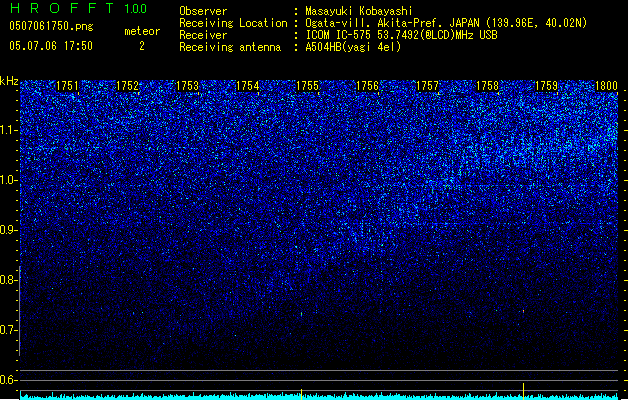The image size is (629, 400).
Task: Click the date stamp 05.07.06 17:50
Action: point(51,46)
